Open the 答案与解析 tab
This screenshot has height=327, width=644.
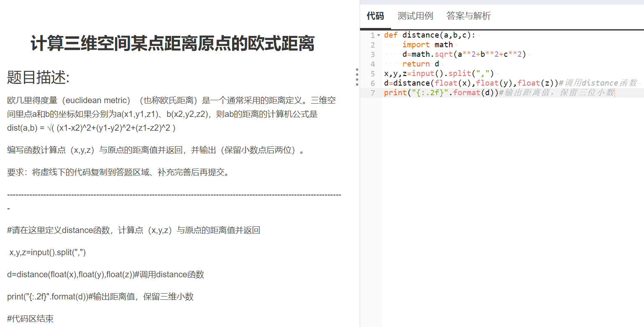468,16
